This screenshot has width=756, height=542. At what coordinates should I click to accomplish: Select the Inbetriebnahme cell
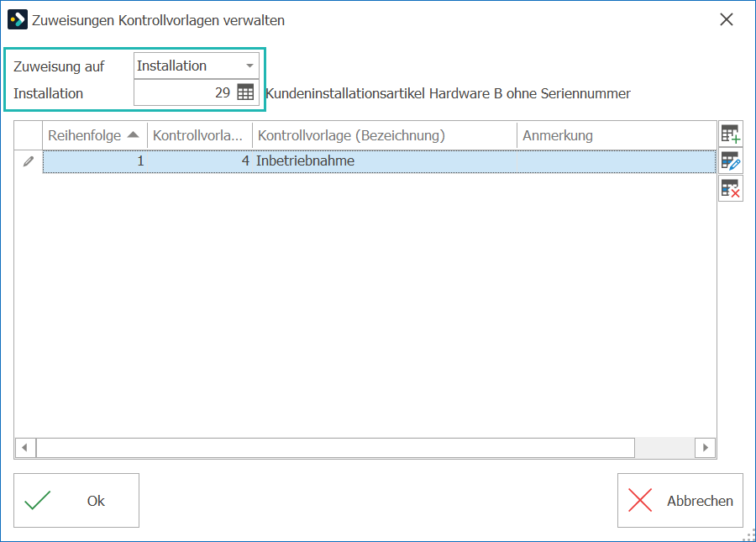[x=385, y=161]
